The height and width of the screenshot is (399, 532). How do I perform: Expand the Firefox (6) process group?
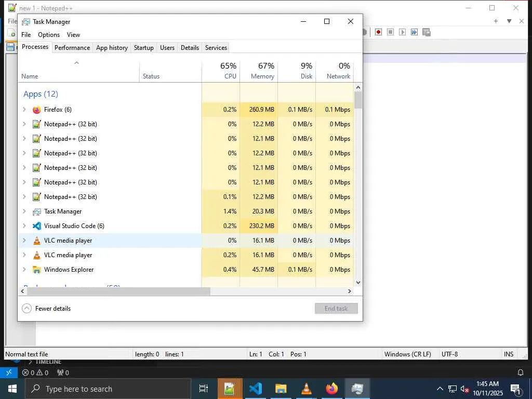pyautogui.click(x=24, y=109)
